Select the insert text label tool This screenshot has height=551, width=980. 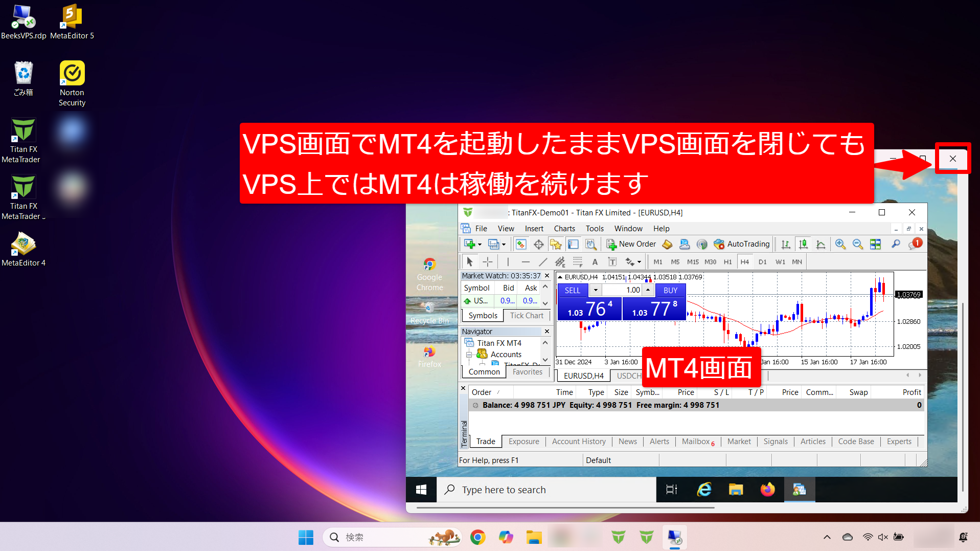[x=612, y=262]
